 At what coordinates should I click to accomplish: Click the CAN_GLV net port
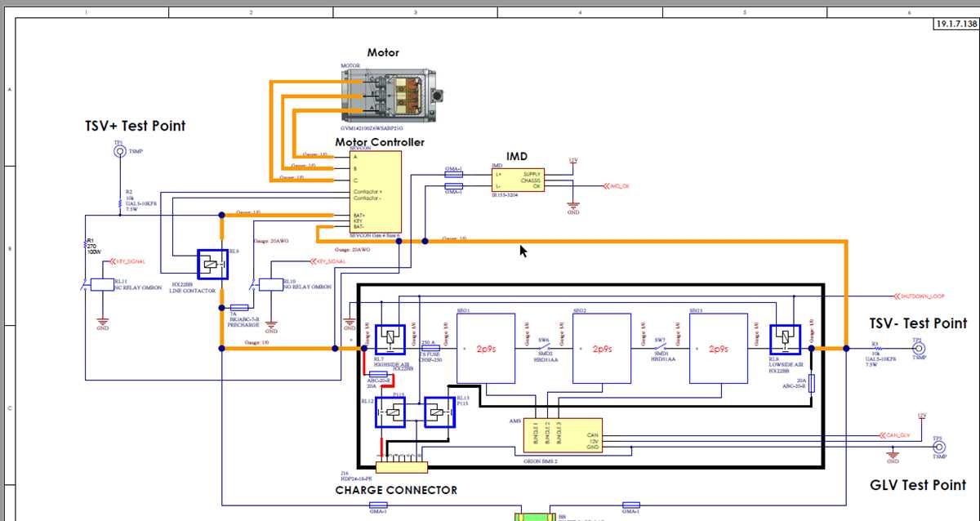point(895,435)
